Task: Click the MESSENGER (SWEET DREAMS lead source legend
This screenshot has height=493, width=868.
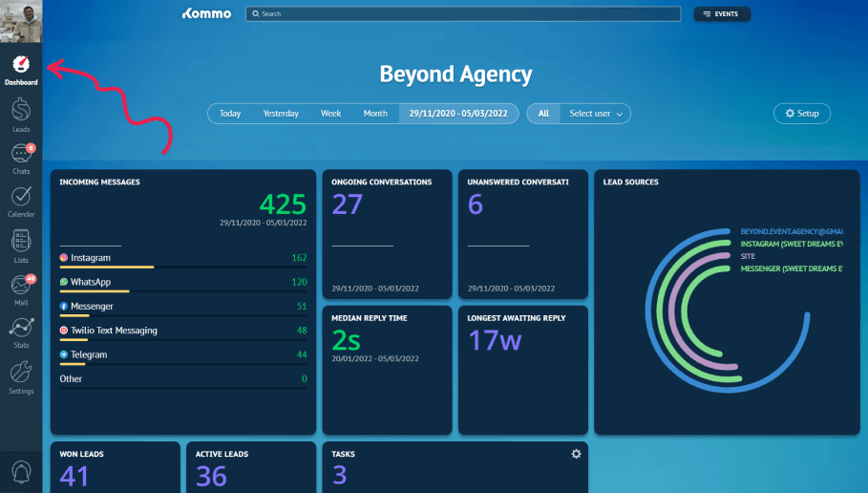Action: [x=792, y=268]
